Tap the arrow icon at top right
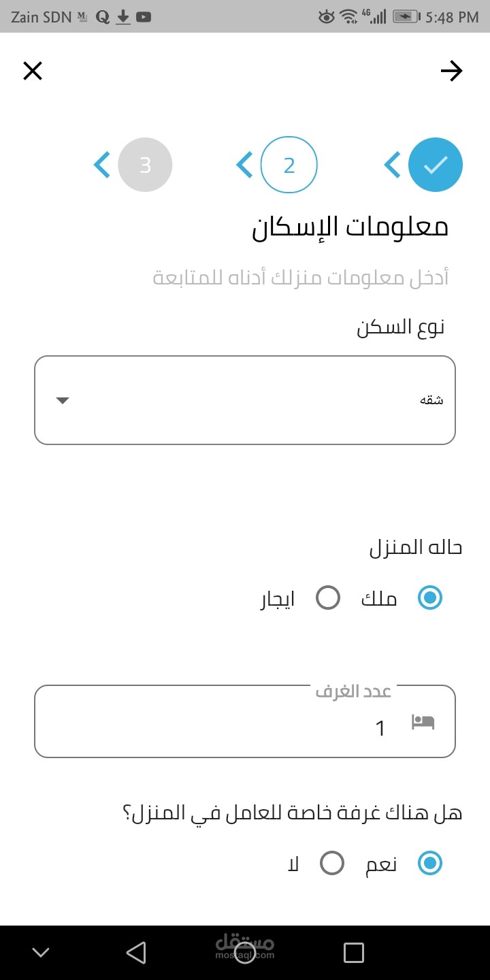Image resolution: width=490 pixels, height=980 pixels. click(x=451, y=71)
